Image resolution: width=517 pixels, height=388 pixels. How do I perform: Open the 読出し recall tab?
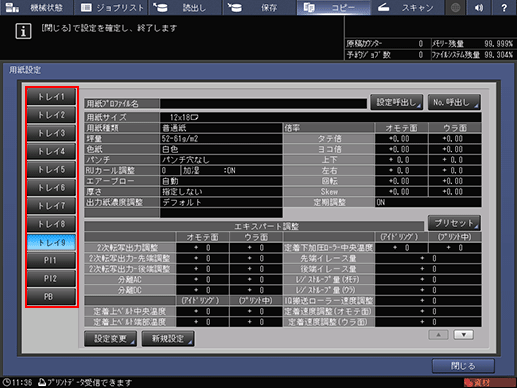click(x=185, y=7)
